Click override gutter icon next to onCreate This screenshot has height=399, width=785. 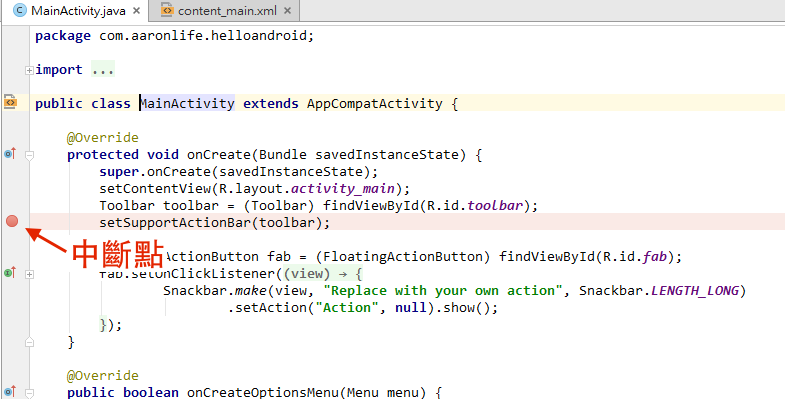(x=10, y=153)
